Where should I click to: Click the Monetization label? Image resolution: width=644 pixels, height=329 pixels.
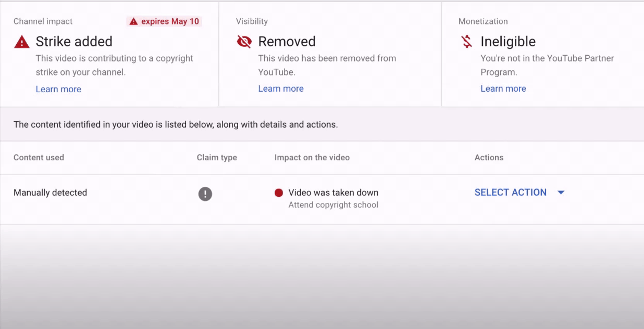click(x=483, y=21)
